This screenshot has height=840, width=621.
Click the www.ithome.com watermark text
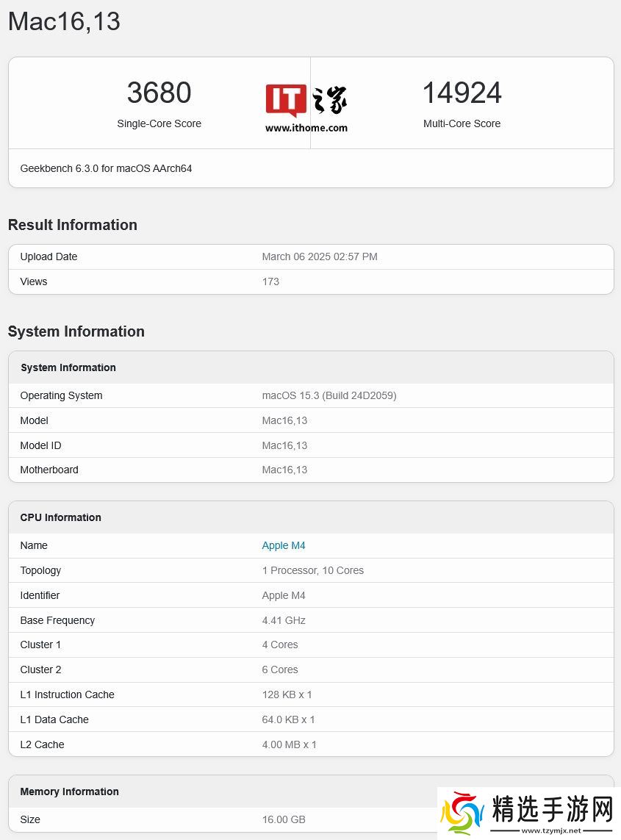click(x=306, y=128)
